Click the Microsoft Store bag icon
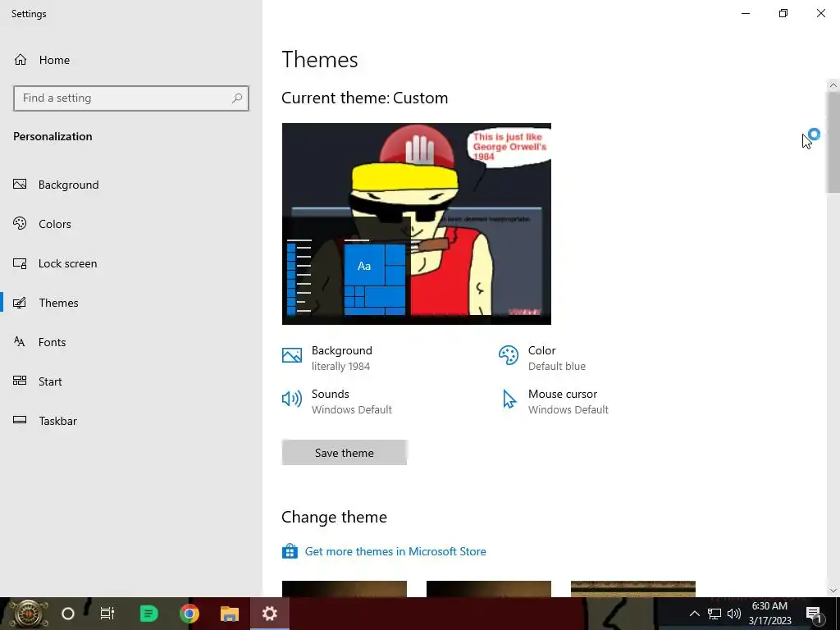 (x=290, y=551)
